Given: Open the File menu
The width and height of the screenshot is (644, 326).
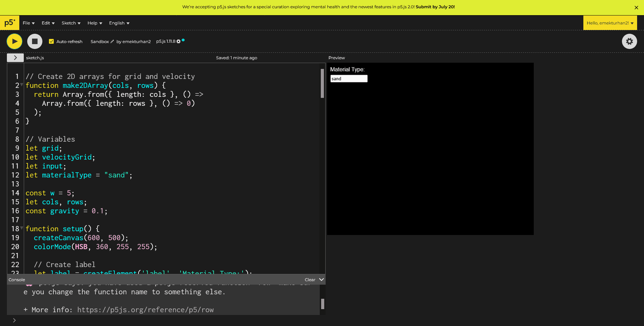Looking at the screenshot, I should [29, 23].
